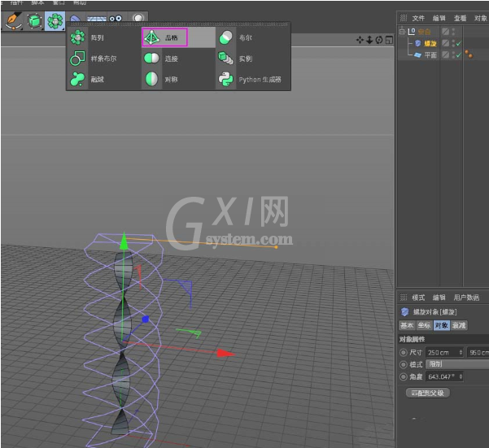Choose 阵列 (Array) from the generator popup
Image resolution: width=489 pixels, height=448 pixels.
[104, 37]
